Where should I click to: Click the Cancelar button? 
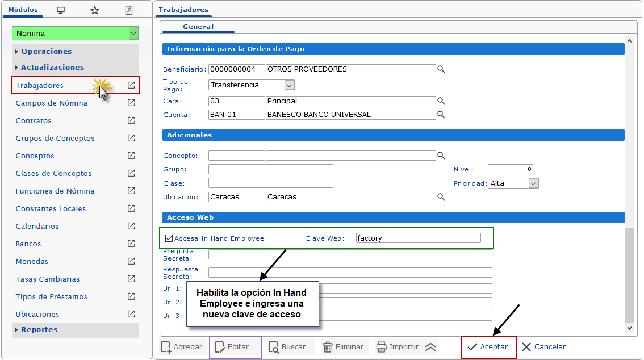(x=543, y=347)
